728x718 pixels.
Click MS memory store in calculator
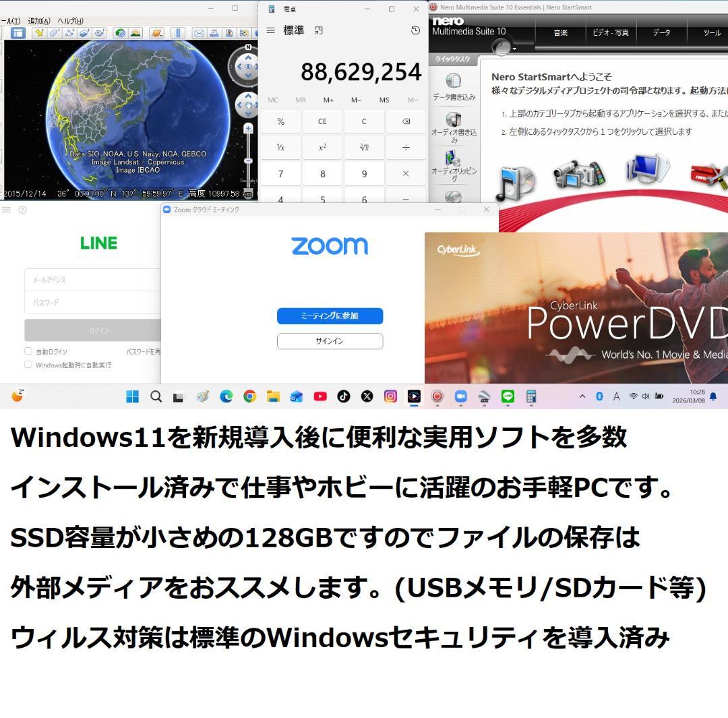pyautogui.click(x=384, y=100)
